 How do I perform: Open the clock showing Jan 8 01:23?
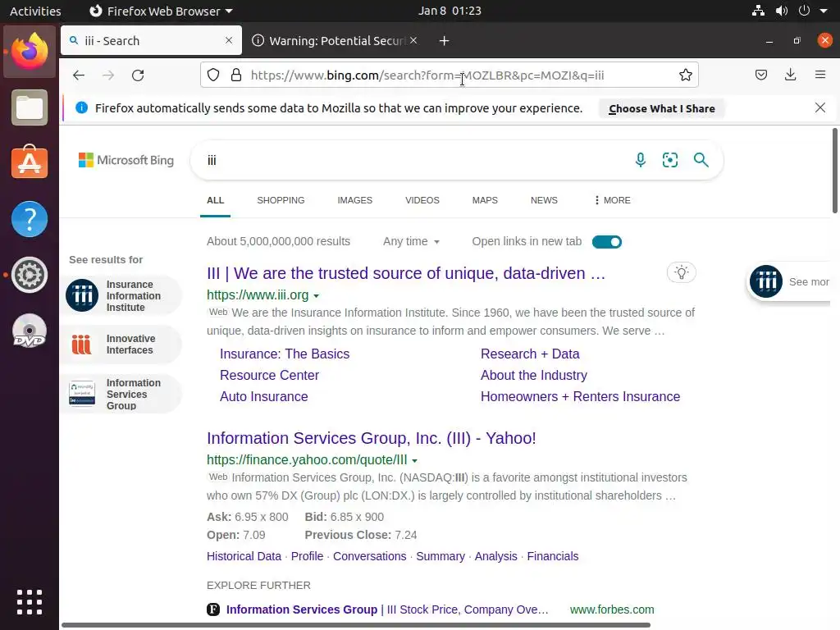tap(450, 11)
